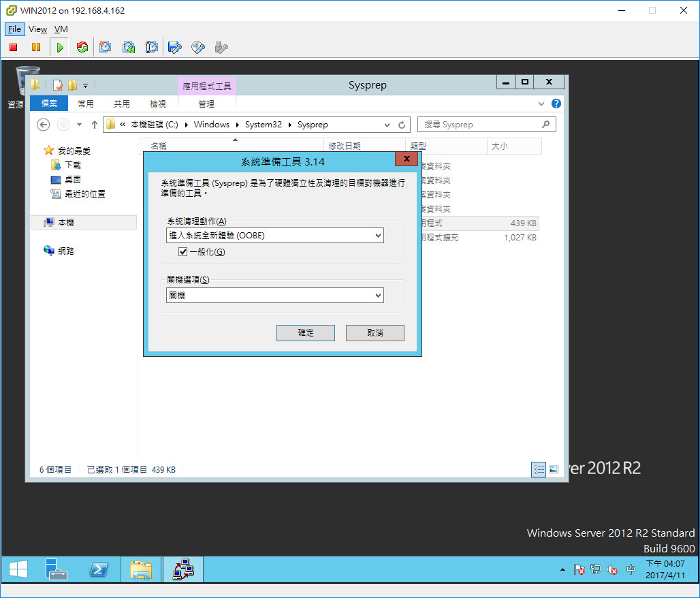Switch to large icons view
Viewport: 700px width, 598px height.
point(554,469)
